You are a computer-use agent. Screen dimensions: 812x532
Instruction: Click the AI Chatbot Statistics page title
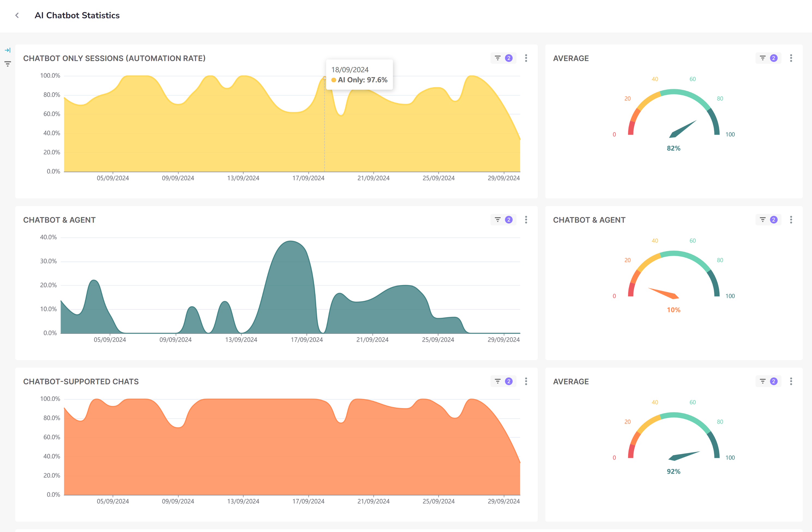point(77,15)
